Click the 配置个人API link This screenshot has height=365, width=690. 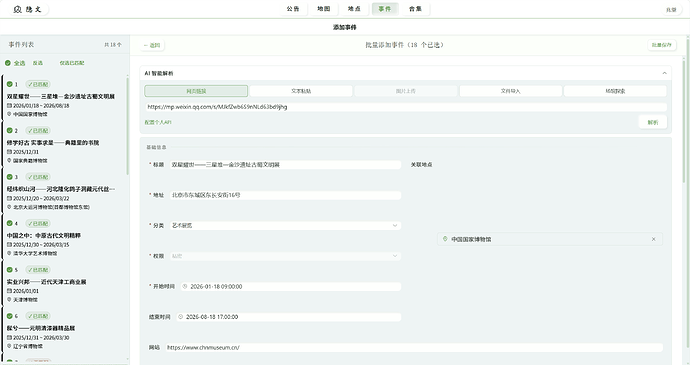tap(158, 122)
